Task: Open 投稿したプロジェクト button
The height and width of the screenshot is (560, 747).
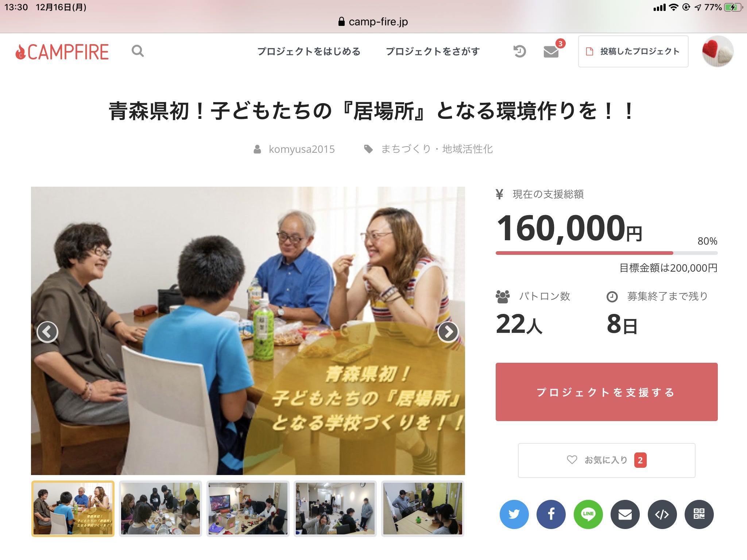Action: point(633,51)
